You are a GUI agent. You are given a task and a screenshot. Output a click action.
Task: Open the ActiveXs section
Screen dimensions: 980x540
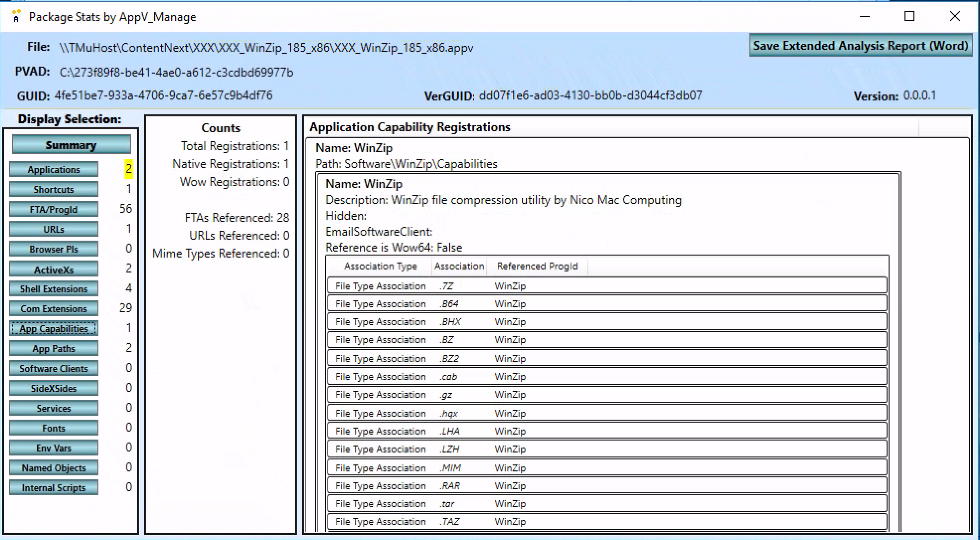coord(54,269)
